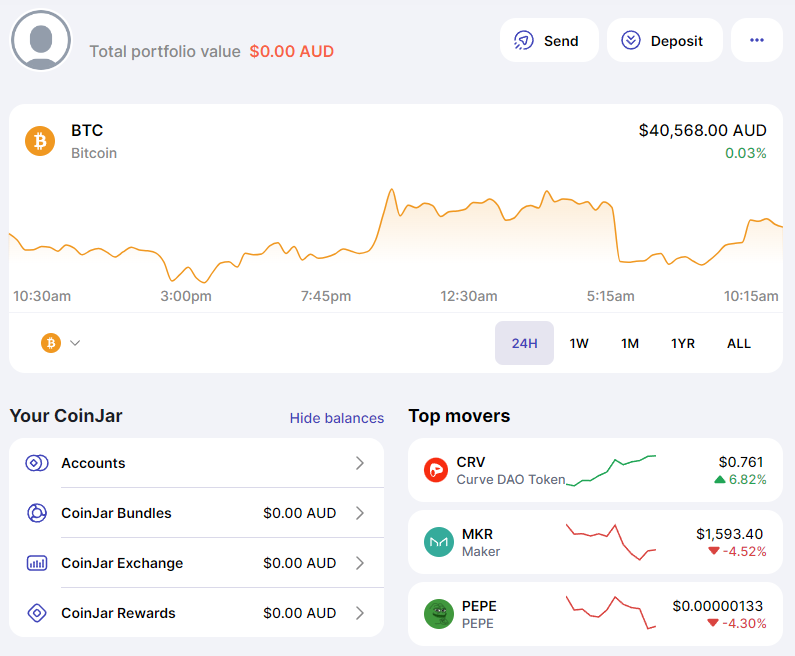The width and height of the screenshot is (795, 656).
Task: Open the coin selector dropdown below chart
Action: 61,343
